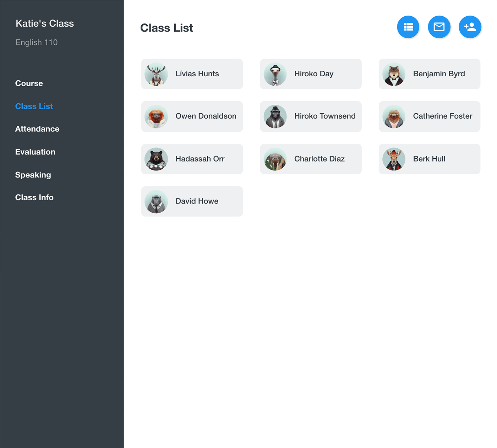This screenshot has width=497, height=448.
Task: Select the Hiroko Townsend student card
Action: point(311,116)
